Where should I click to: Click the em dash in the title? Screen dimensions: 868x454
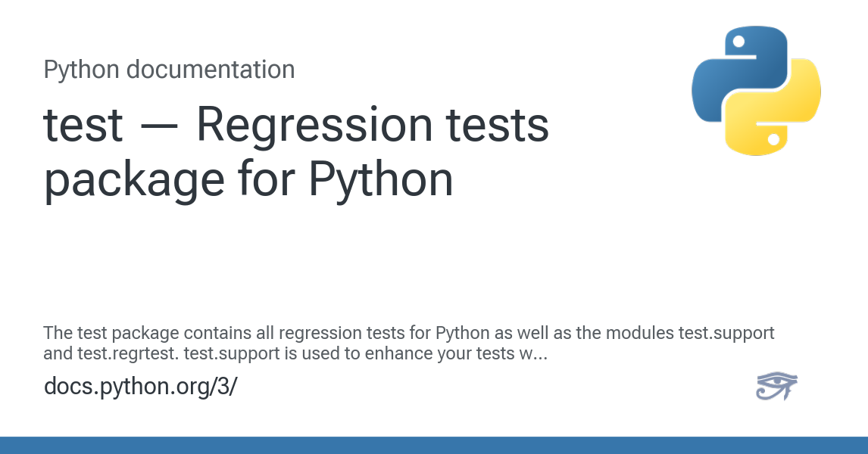pos(159,126)
